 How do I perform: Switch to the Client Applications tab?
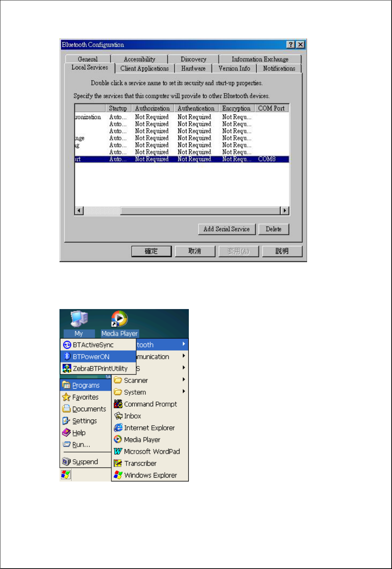[x=145, y=68]
